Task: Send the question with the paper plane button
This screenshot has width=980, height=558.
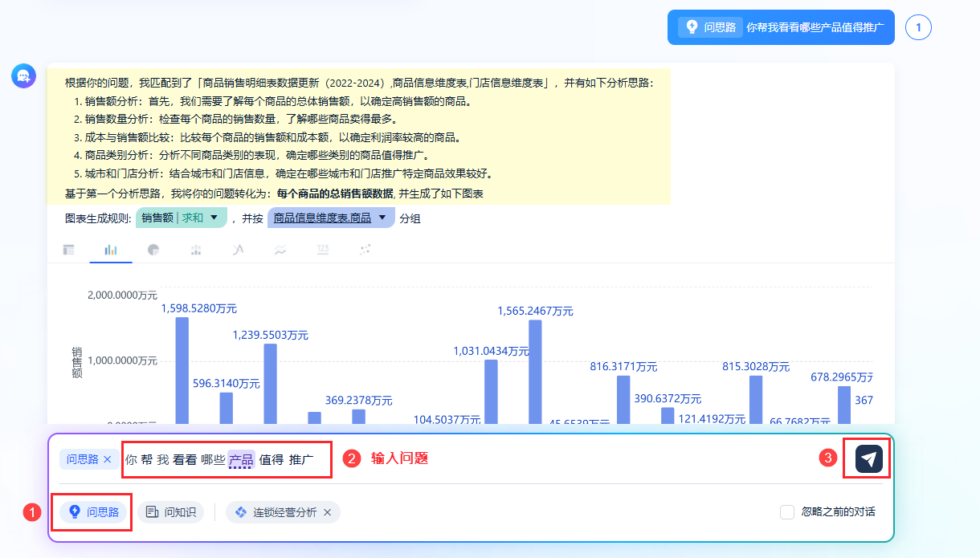Action: coord(869,458)
